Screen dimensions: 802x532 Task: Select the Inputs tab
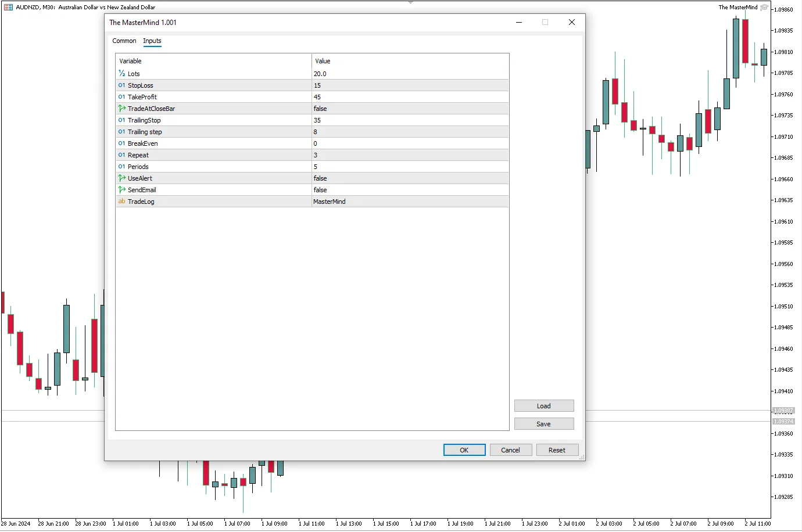coord(152,41)
